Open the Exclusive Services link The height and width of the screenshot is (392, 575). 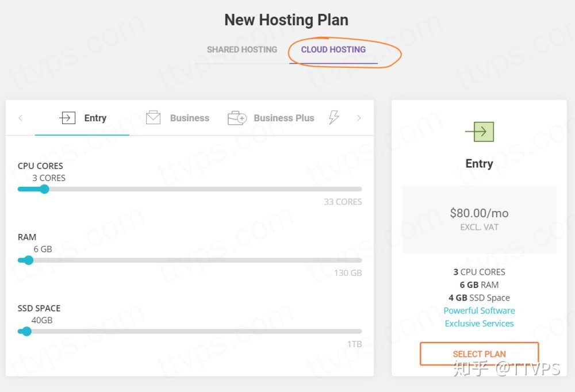(x=479, y=324)
